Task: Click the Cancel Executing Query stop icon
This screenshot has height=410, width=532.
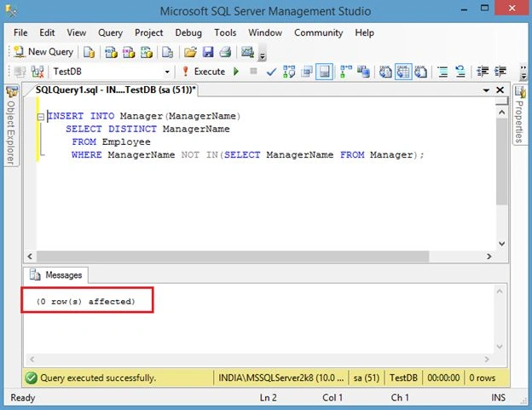Action: click(x=253, y=72)
